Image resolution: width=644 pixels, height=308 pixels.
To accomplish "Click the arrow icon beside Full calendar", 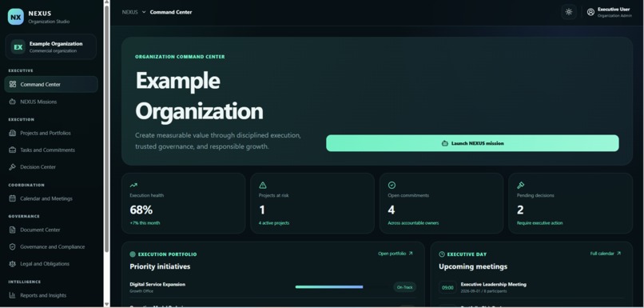I will [x=619, y=254].
